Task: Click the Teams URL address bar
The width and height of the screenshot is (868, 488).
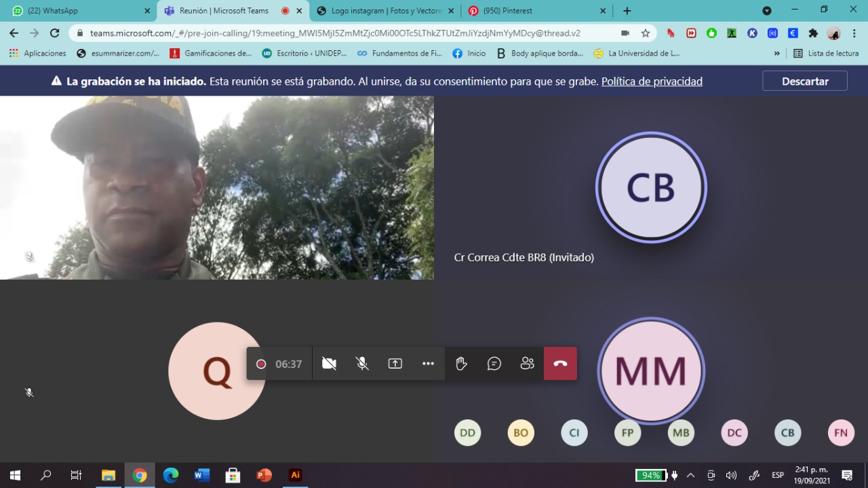Action: pos(336,33)
